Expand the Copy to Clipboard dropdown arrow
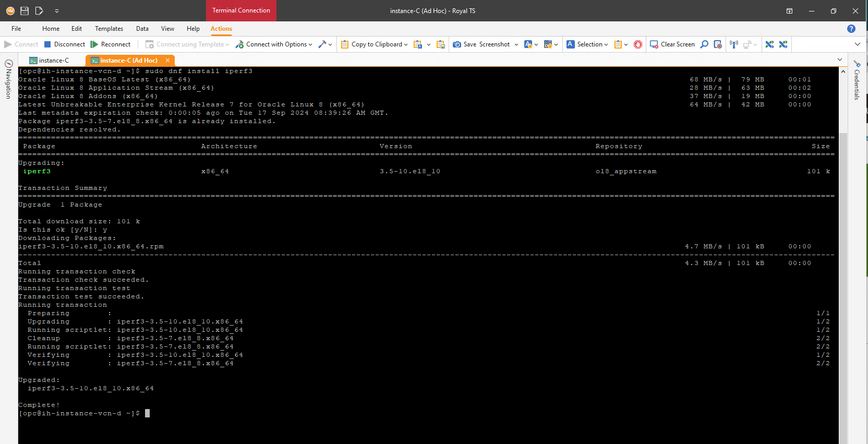Viewport: 868px width, 444px height. click(406, 44)
